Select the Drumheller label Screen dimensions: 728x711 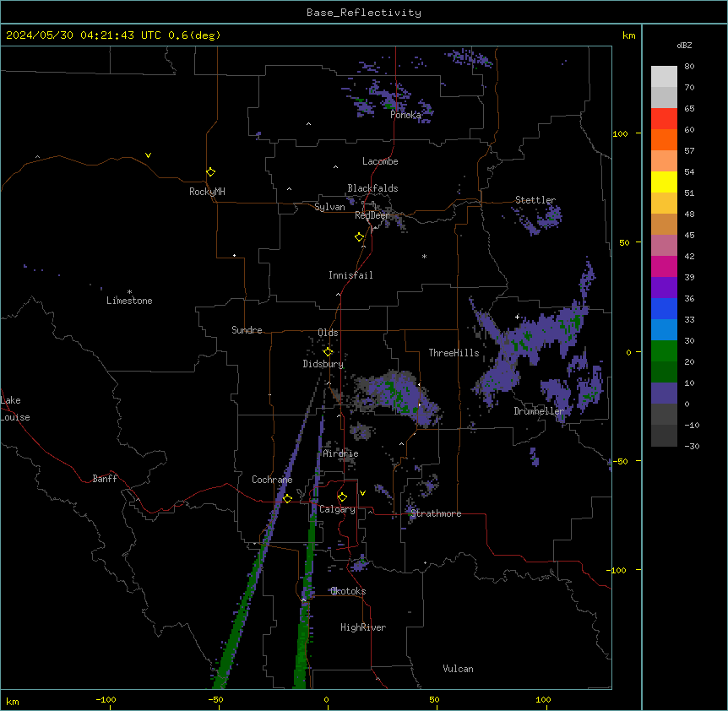pyautogui.click(x=539, y=411)
